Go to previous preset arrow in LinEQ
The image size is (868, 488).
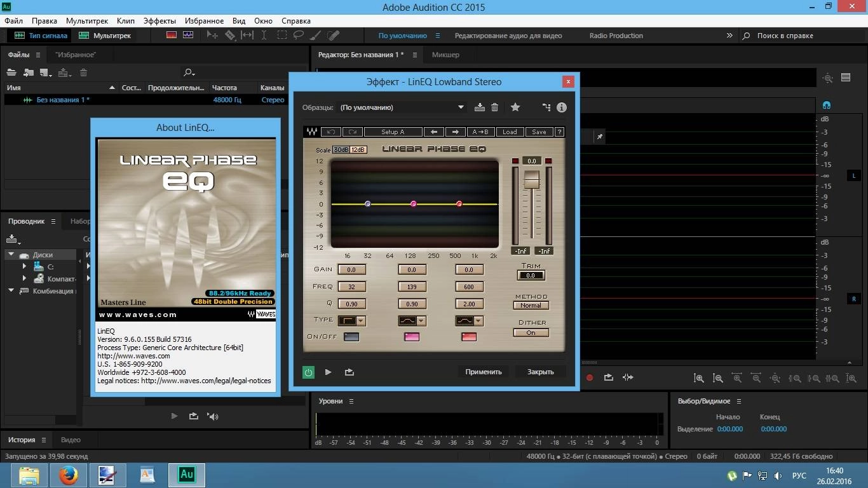(x=434, y=132)
